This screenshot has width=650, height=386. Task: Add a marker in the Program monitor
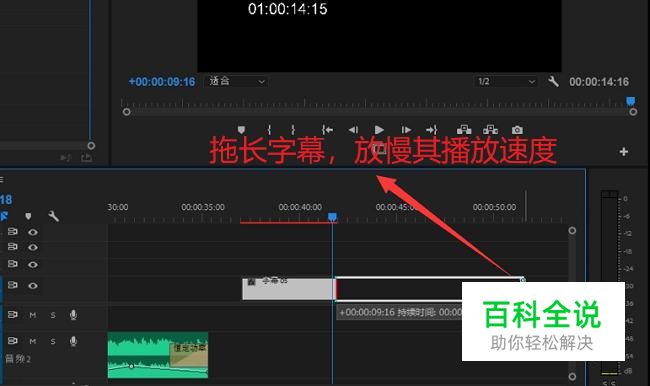coord(241,130)
